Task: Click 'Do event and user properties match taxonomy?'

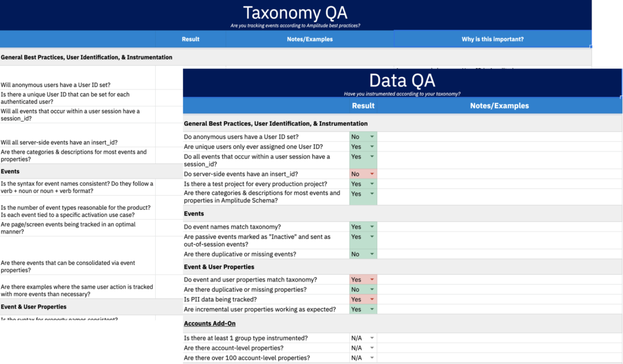Action: tap(250, 280)
